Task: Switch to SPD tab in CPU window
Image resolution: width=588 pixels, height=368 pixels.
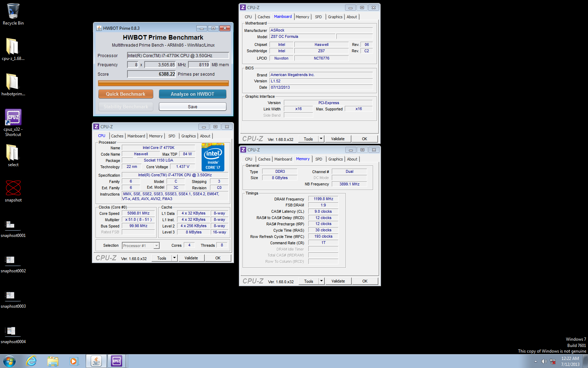Action: (172, 136)
